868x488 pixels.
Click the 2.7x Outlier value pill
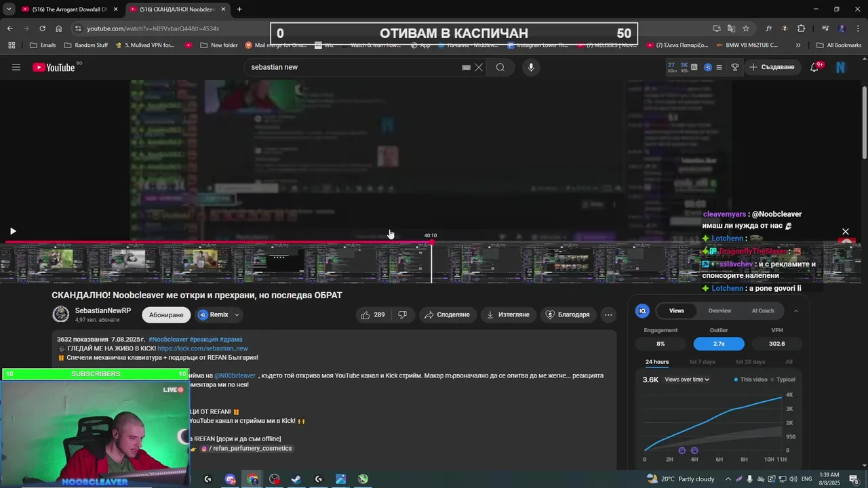[x=719, y=344]
